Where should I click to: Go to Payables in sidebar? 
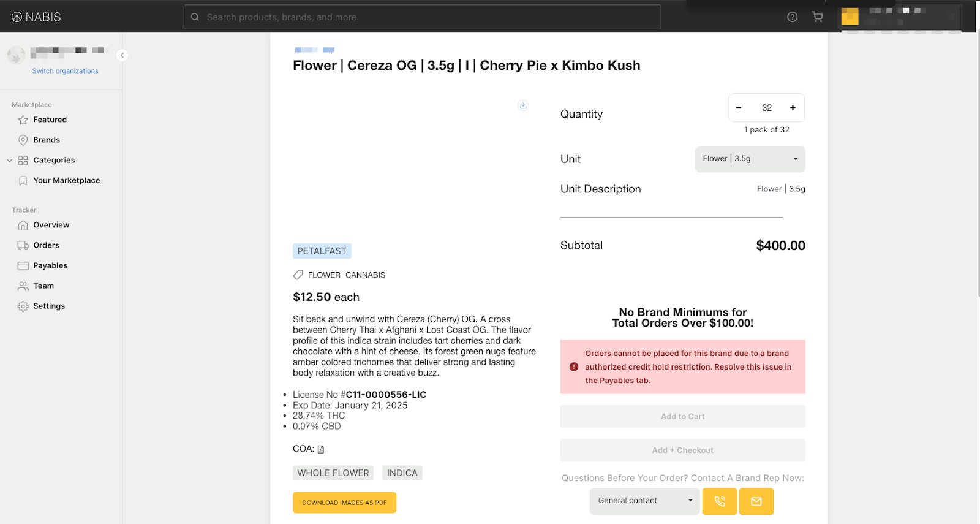pos(50,266)
